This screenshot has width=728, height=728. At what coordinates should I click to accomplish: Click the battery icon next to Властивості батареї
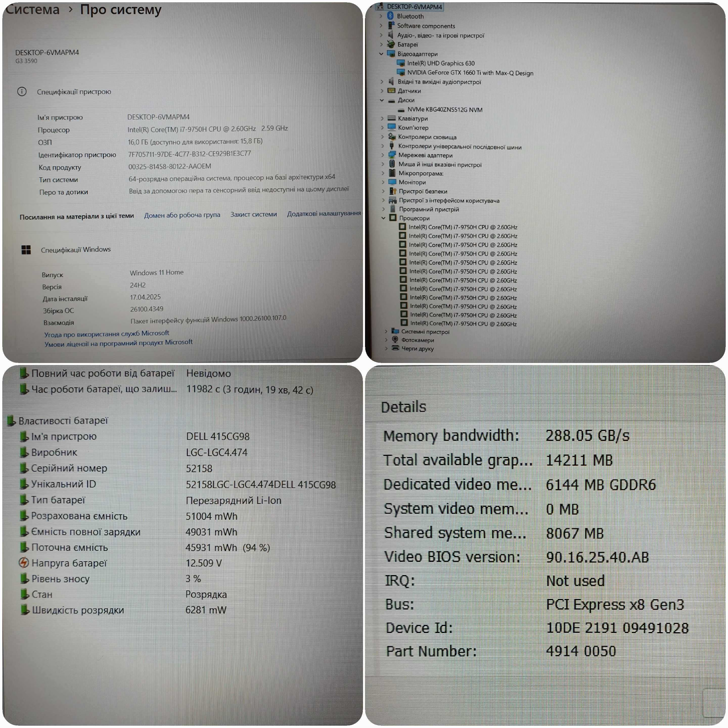11,421
